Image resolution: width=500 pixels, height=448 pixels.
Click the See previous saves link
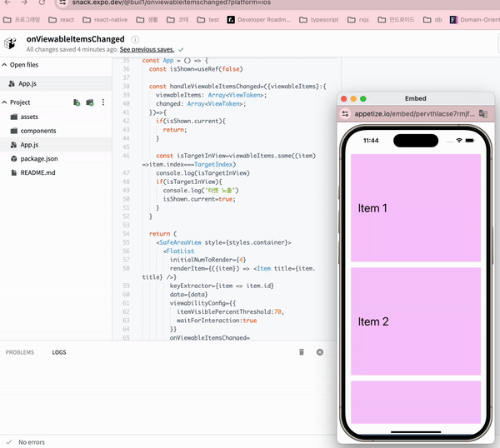(147, 50)
